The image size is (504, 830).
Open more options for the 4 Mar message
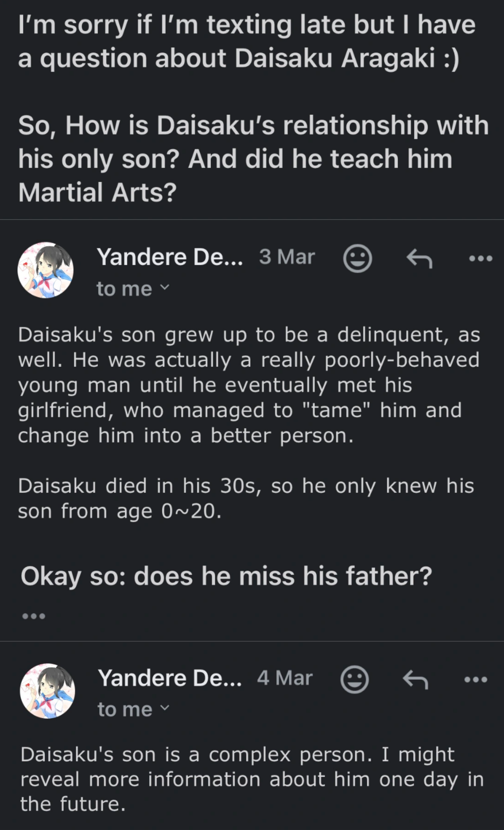click(475, 679)
